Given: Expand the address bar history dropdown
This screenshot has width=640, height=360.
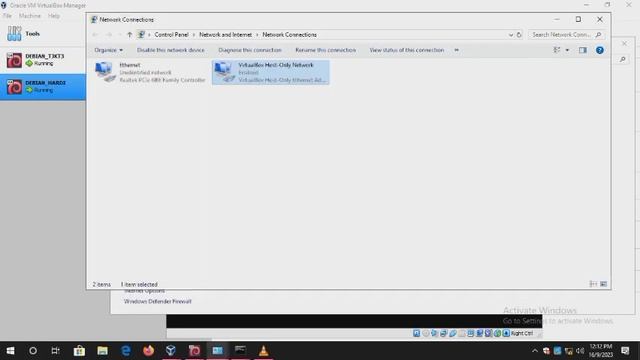Looking at the screenshot, I should 511,35.
